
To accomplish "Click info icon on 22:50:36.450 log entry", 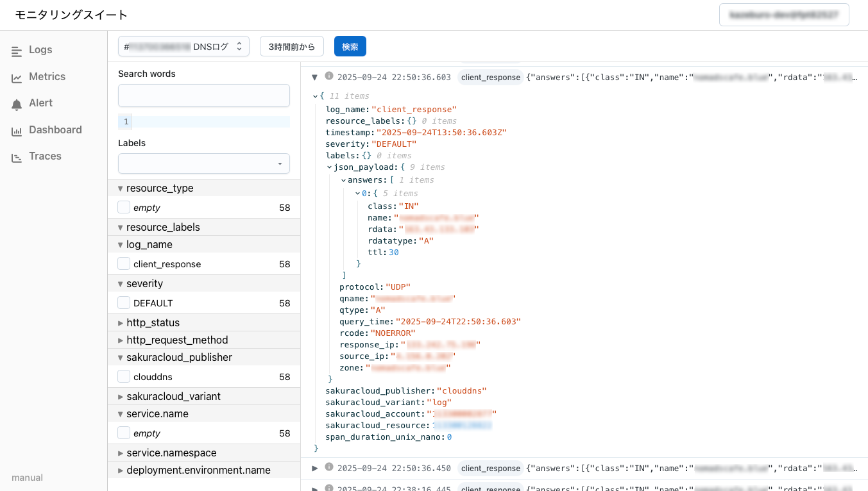I will [x=329, y=467].
